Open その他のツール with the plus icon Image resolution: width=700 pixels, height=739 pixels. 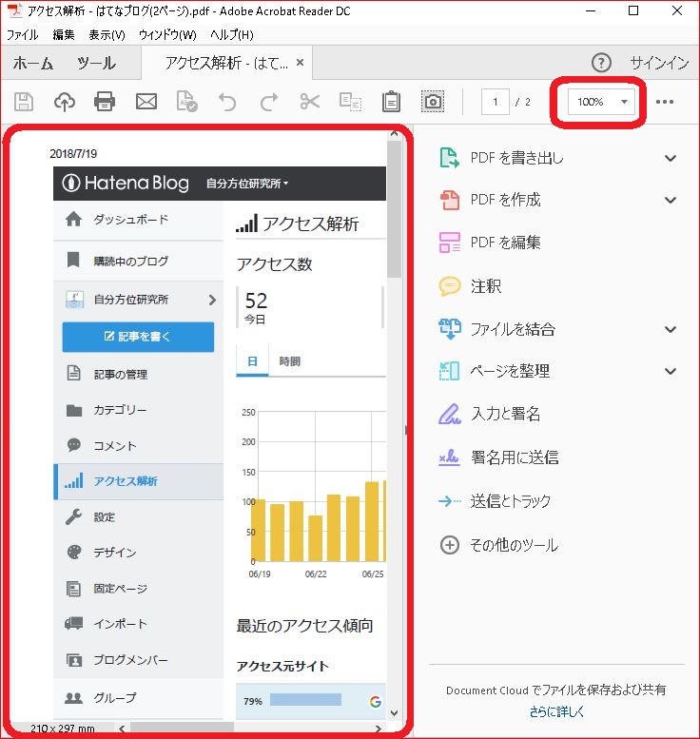point(449,545)
